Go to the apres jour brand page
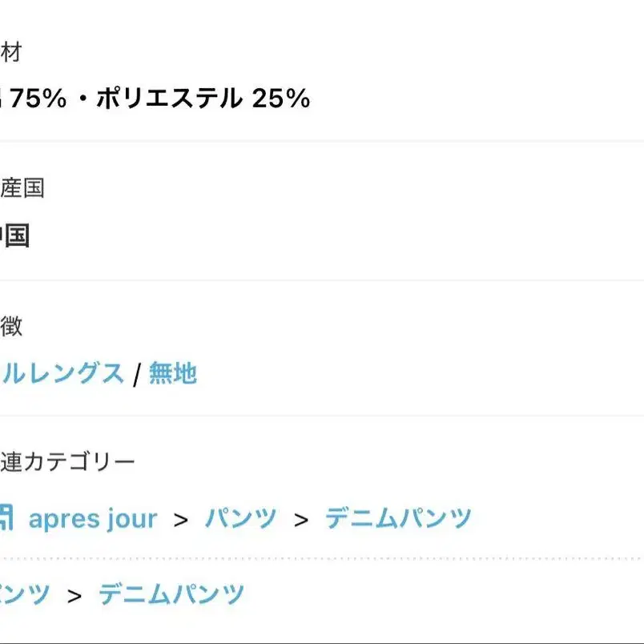This screenshot has height=644, width=644. (92, 518)
